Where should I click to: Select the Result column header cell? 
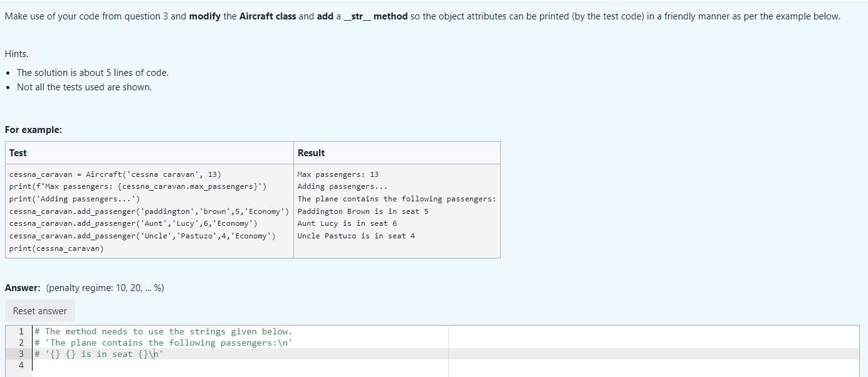(311, 152)
